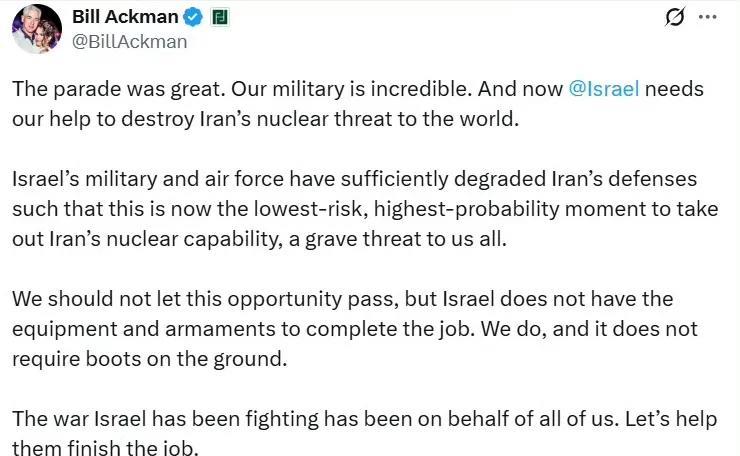Click the blue verified checkmark badge
The image size is (740, 456).
(x=193, y=17)
